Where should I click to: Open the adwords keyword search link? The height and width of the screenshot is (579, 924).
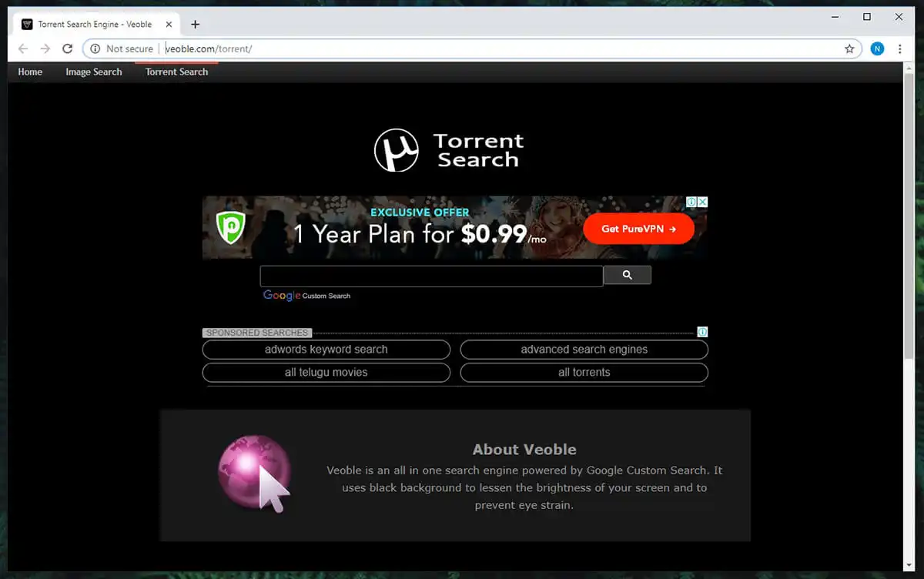[326, 350]
